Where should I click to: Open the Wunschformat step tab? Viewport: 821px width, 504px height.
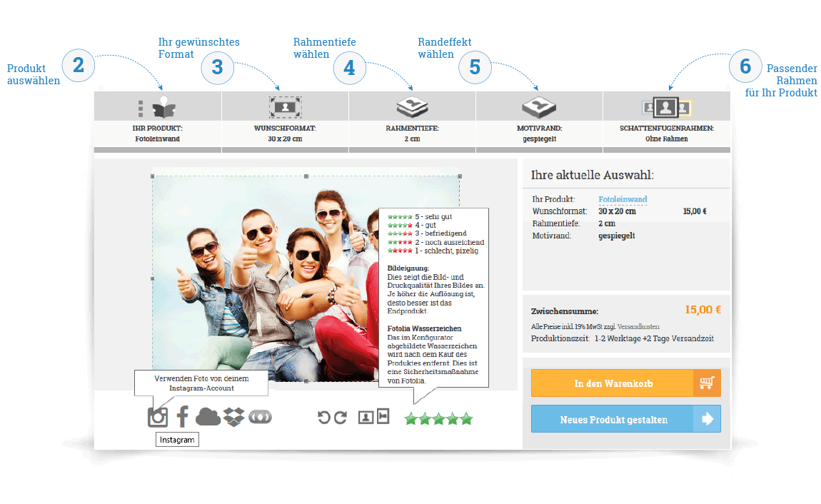(x=285, y=121)
